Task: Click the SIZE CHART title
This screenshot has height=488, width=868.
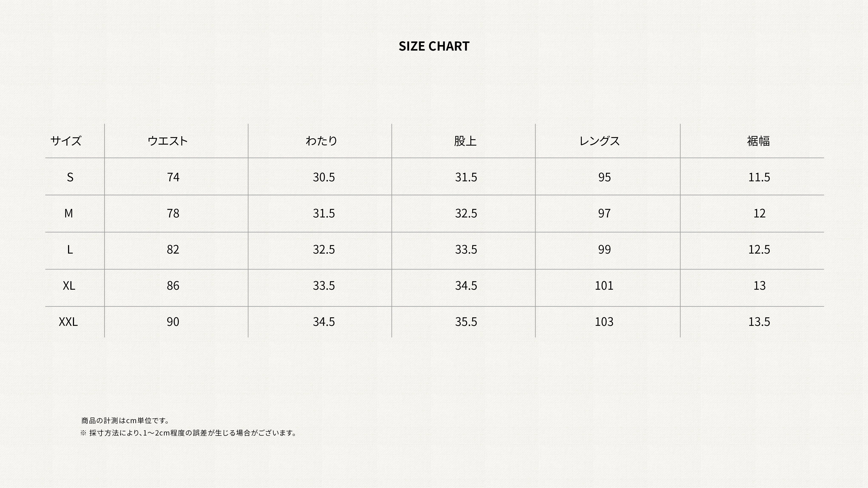Action: tap(434, 46)
